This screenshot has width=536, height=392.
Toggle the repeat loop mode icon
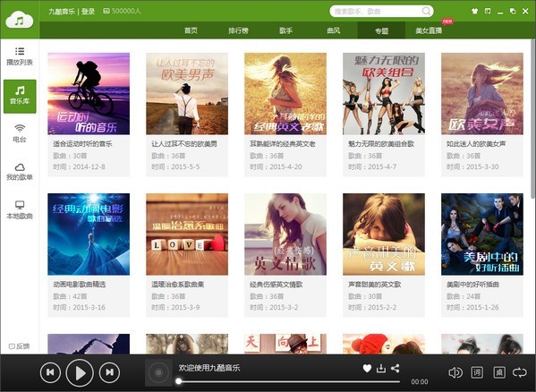519,372
